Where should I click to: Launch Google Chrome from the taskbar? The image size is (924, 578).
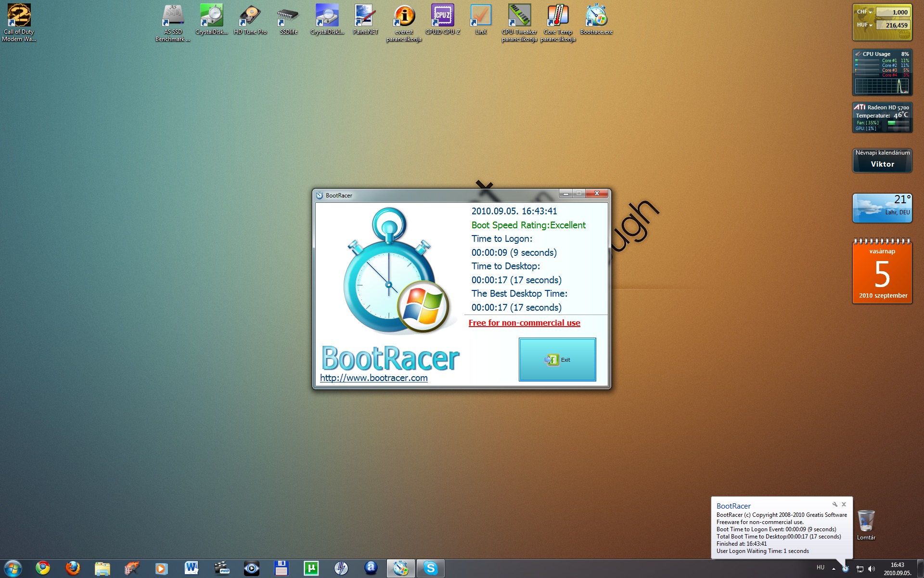[43, 568]
